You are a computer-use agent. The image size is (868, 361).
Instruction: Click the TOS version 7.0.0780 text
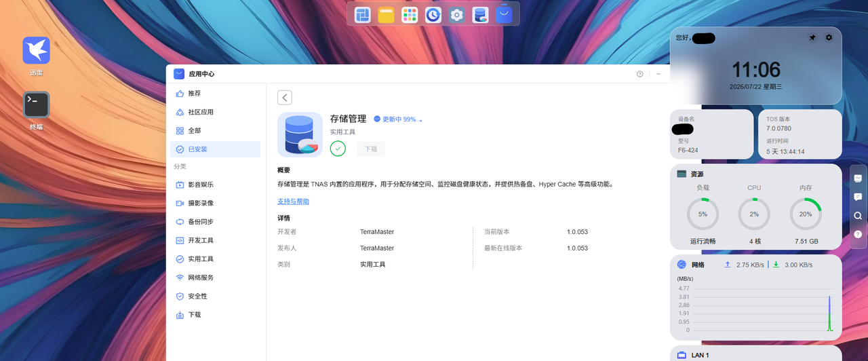pyautogui.click(x=778, y=128)
